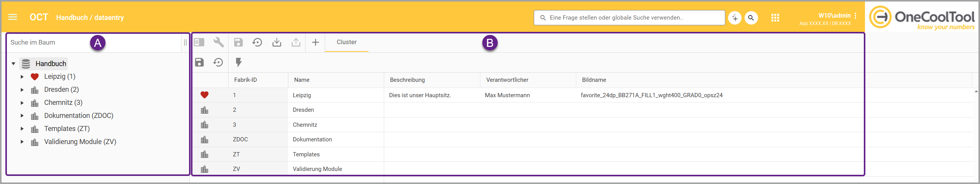Click the upload export icon in toolbar
Image resolution: width=980 pixels, height=184 pixels.
[296, 42]
